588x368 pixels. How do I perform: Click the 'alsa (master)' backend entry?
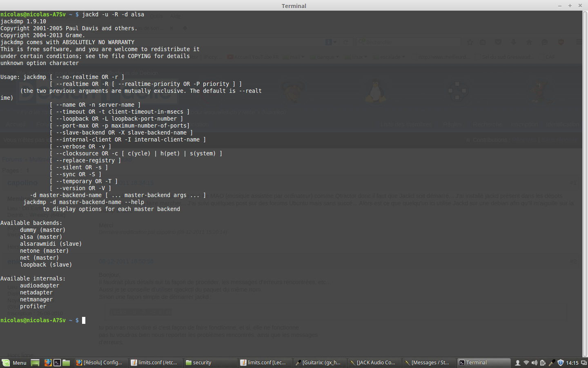click(x=41, y=237)
